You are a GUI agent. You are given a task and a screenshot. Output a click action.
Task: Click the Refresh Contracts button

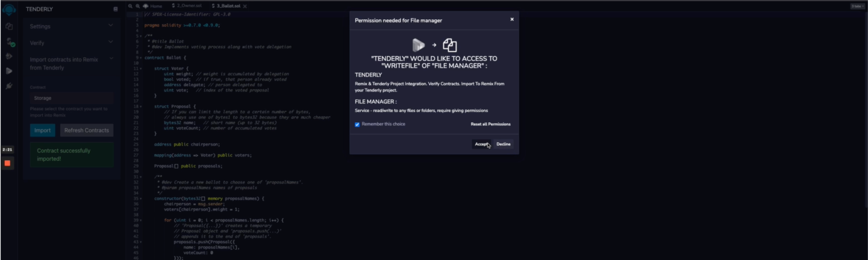87,130
